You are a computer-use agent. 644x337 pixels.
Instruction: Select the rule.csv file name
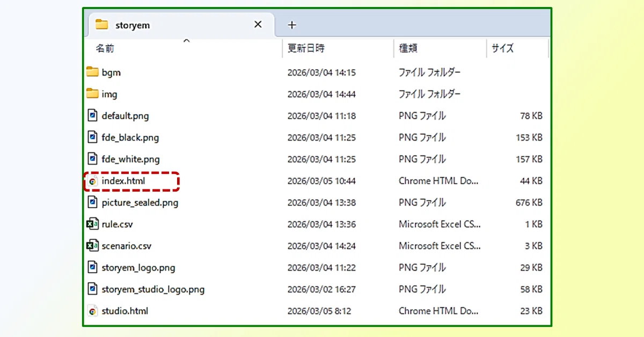pyautogui.click(x=117, y=224)
